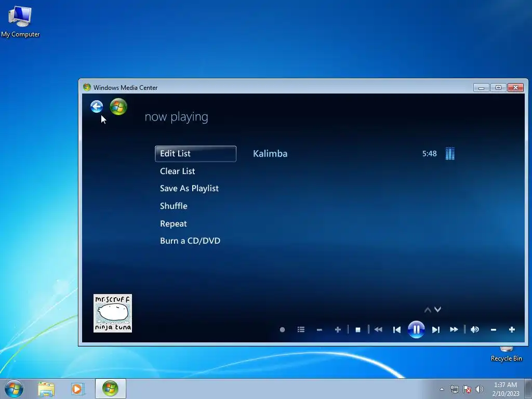Toggle Repeat playback

[174, 224]
